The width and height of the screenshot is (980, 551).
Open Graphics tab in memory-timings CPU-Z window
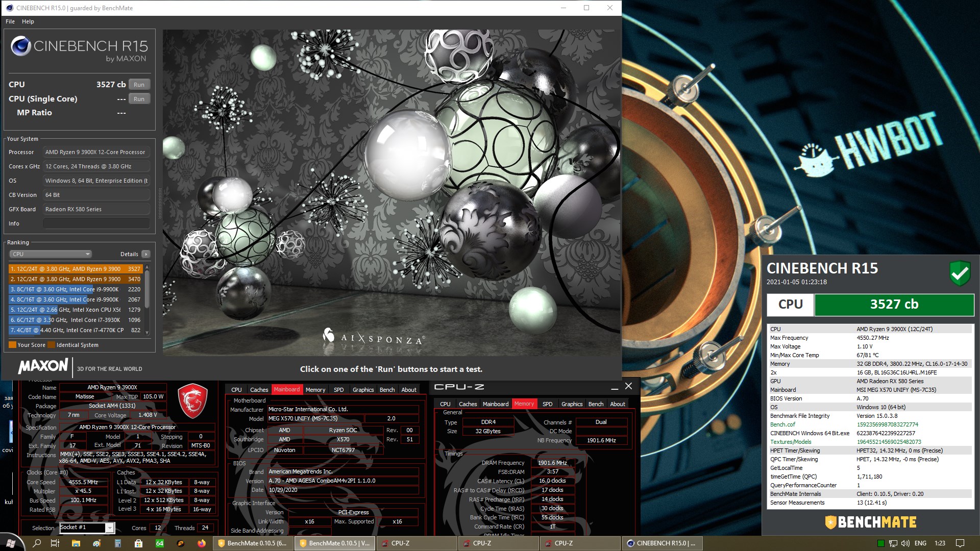pos(572,404)
